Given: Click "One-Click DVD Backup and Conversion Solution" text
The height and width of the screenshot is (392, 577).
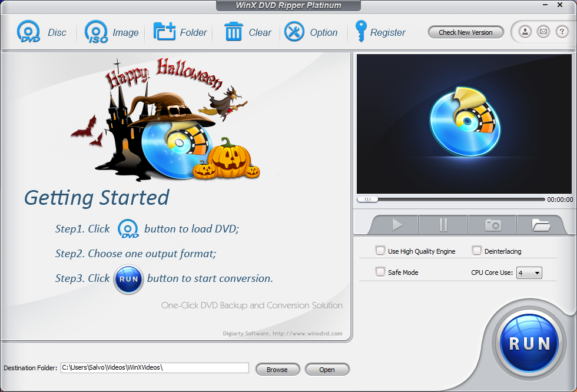Looking at the screenshot, I should coord(252,305).
